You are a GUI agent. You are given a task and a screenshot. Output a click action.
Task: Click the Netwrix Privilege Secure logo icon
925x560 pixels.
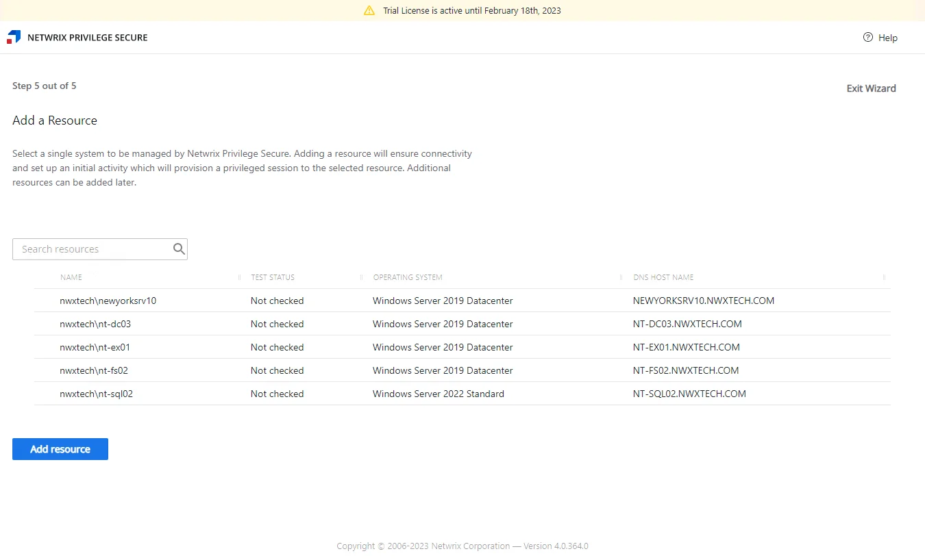(14, 37)
